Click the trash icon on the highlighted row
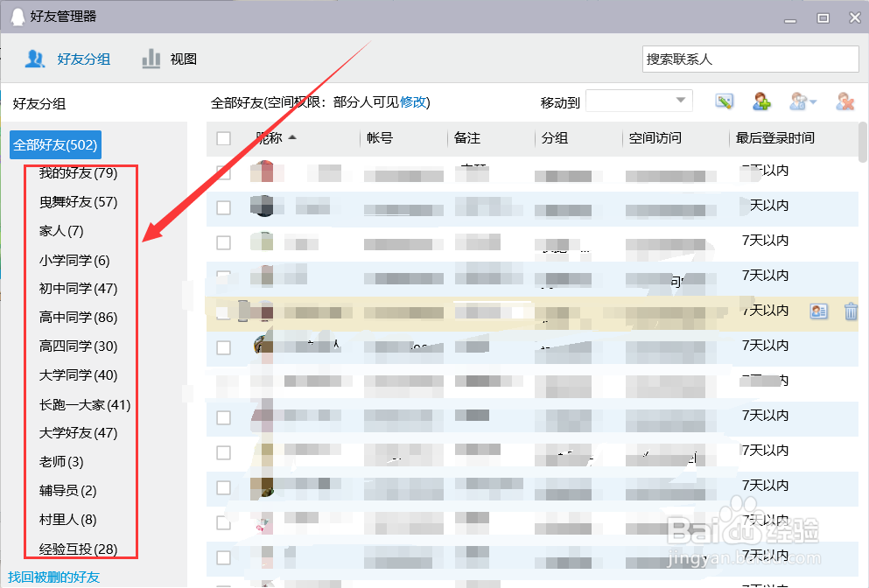This screenshot has width=869, height=588. (x=850, y=311)
